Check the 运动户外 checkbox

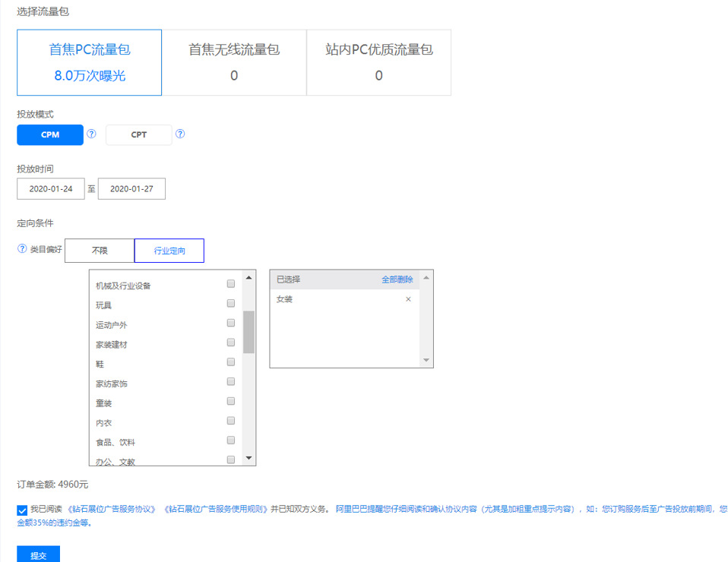[231, 323]
